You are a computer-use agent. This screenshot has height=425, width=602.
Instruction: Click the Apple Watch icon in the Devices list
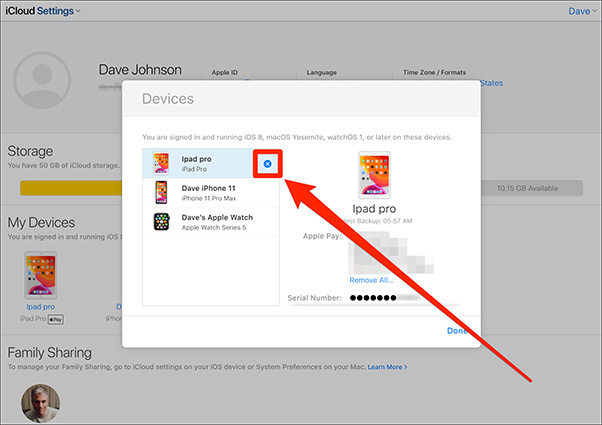coord(162,222)
